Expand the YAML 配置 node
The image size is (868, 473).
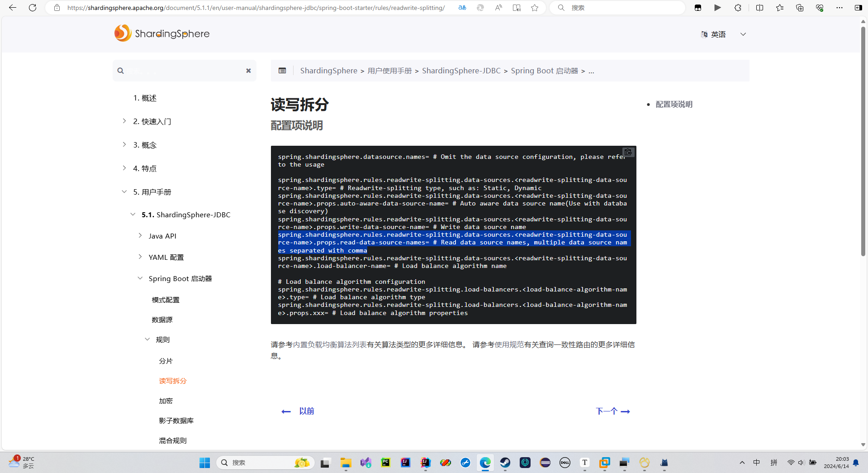tap(140, 257)
